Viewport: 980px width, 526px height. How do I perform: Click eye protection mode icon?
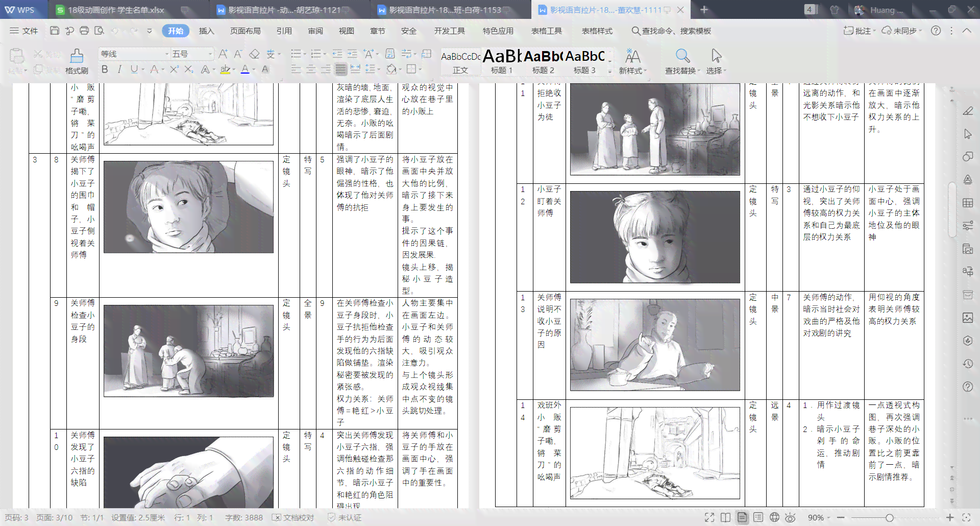pos(790,518)
